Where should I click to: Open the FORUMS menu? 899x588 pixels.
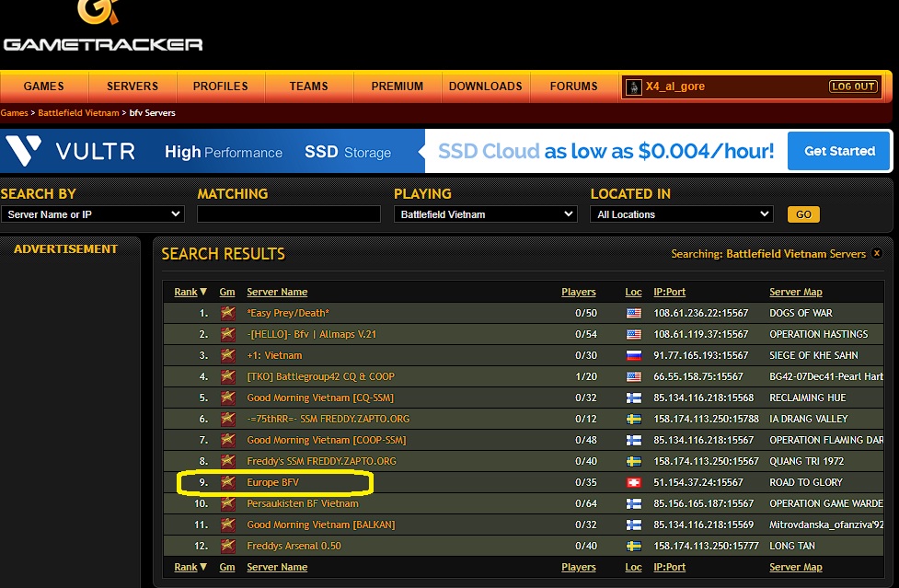point(574,86)
